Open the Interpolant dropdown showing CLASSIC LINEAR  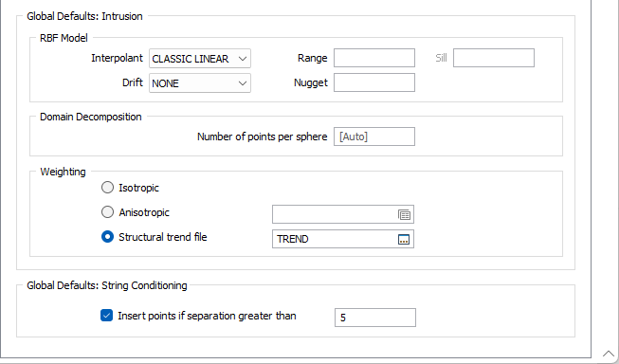click(200, 59)
